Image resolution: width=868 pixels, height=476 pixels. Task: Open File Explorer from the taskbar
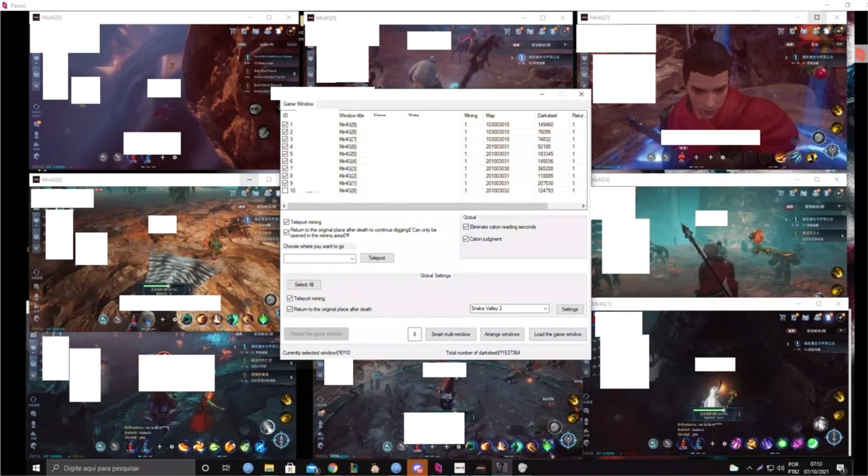pyautogui.click(x=269, y=468)
